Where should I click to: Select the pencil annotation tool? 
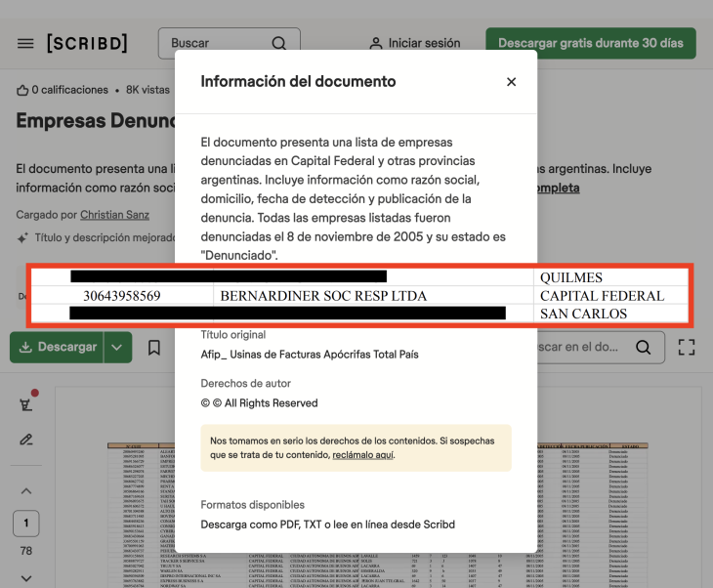point(26,440)
